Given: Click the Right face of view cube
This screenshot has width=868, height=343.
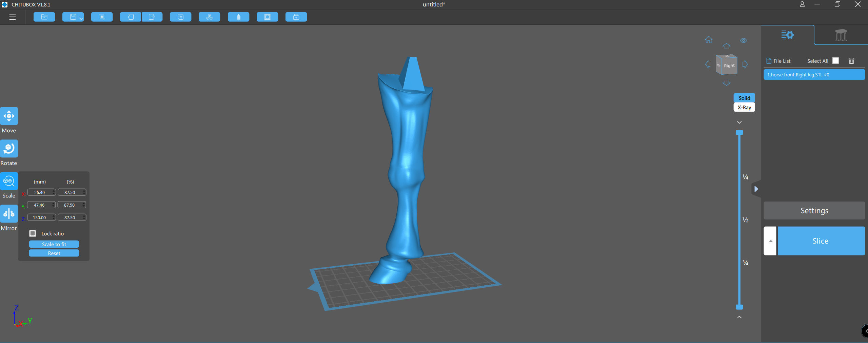Looking at the screenshot, I should click(x=729, y=66).
